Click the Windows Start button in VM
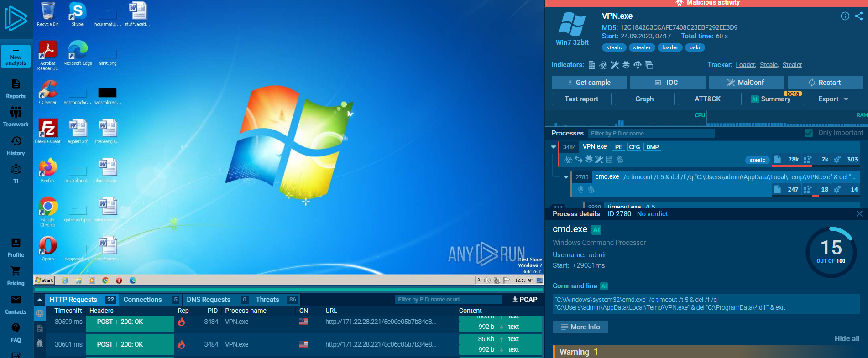 45,280
